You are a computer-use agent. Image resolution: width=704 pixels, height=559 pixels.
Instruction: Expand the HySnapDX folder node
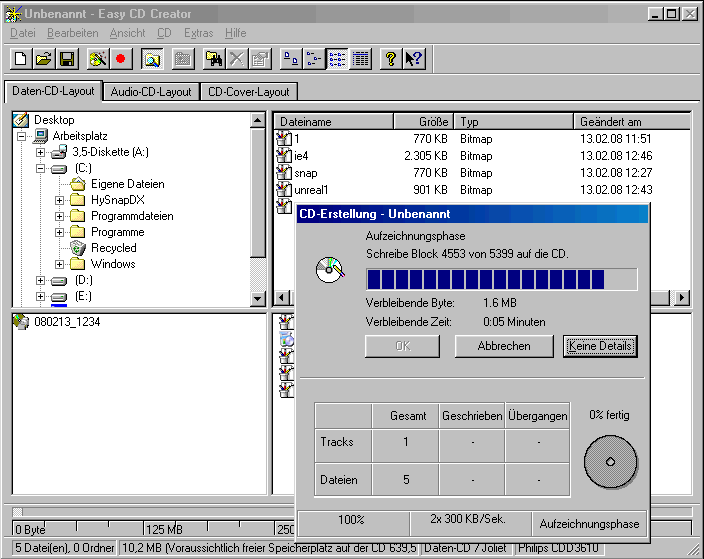coord(60,200)
